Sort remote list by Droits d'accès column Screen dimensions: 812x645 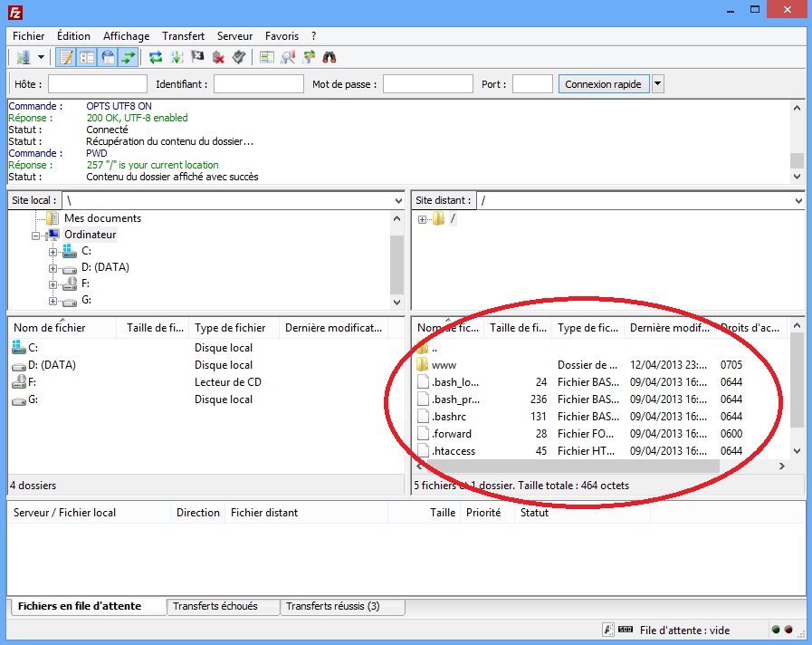(x=750, y=327)
